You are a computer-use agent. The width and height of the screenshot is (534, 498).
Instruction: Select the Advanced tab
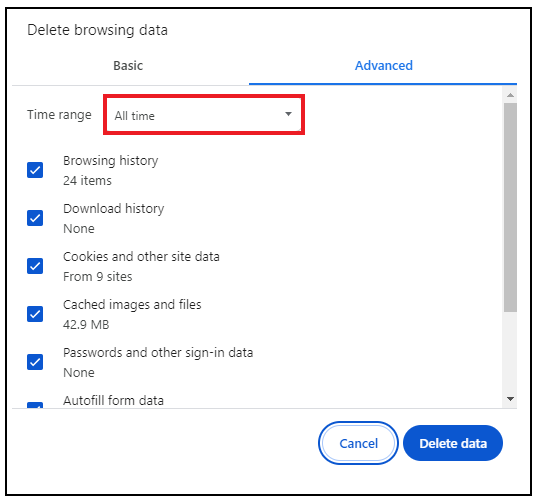(x=383, y=65)
